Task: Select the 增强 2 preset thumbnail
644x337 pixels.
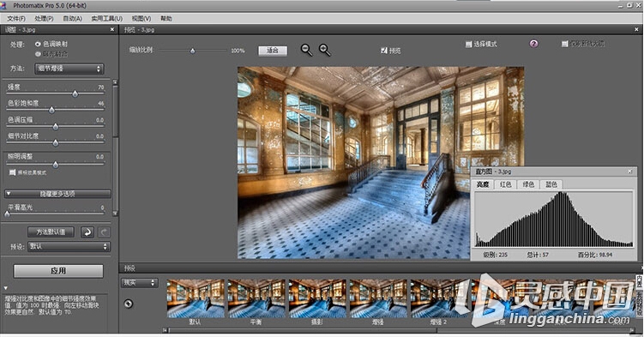Action: pyautogui.click(x=439, y=298)
